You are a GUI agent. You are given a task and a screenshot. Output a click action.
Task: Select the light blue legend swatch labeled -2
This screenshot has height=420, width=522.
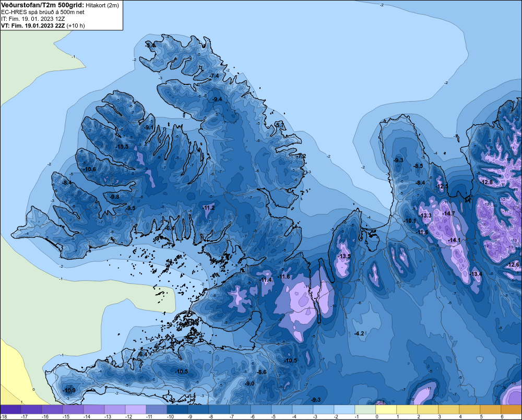tap(344, 410)
